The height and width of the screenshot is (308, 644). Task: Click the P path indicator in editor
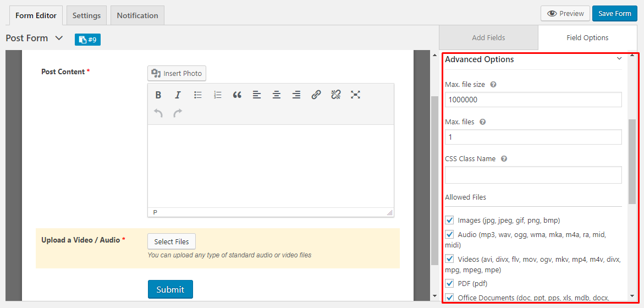(x=155, y=212)
